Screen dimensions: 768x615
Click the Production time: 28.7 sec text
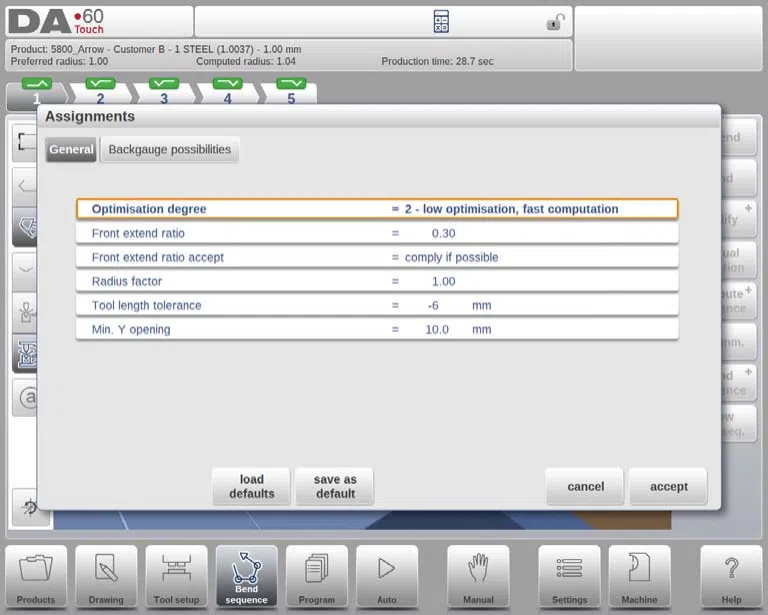[x=437, y=61]
